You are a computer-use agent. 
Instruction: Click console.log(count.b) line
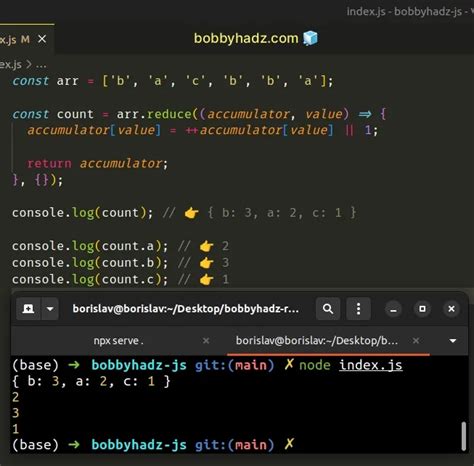[120, 263]
